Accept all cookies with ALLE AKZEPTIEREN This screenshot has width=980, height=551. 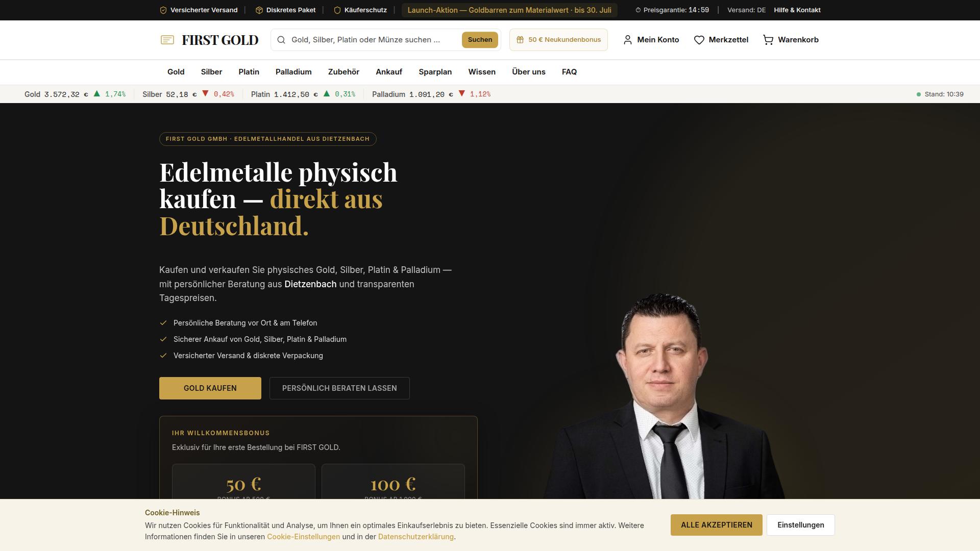click(x=716, y=525)
